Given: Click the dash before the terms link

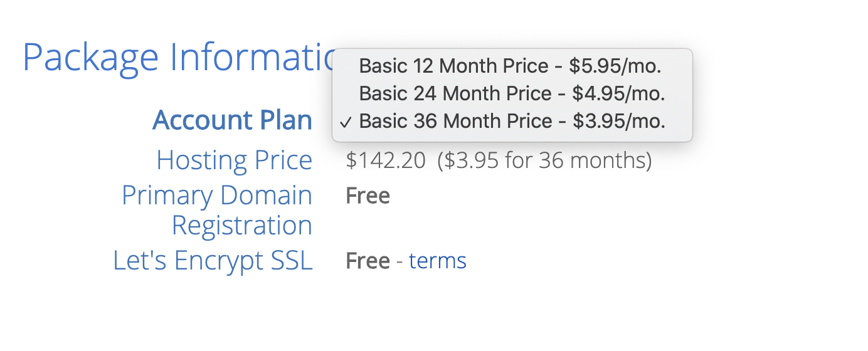Looking at the screenshot, I should [x=400, y=261].
